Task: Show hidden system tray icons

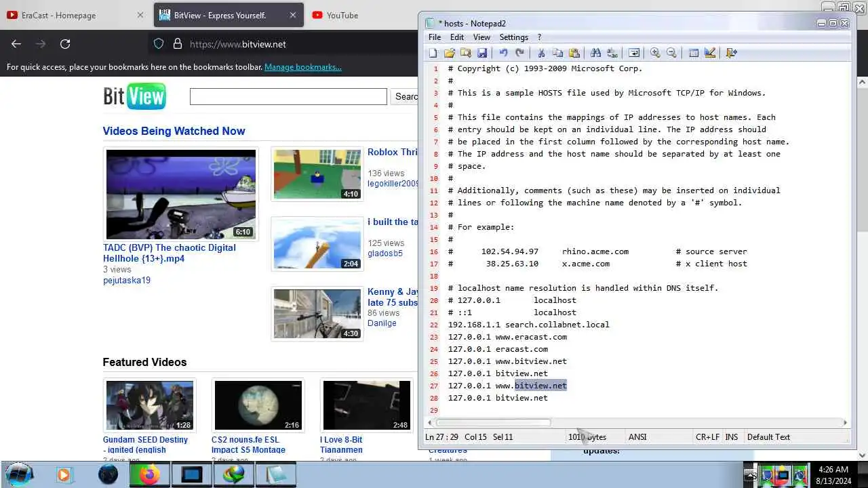Action: 749,475
